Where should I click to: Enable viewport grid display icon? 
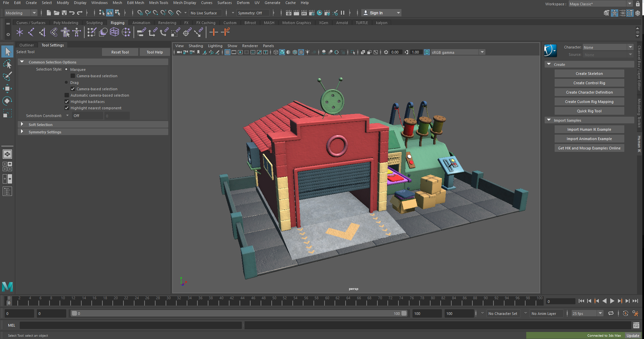click(x=227, y=52)
